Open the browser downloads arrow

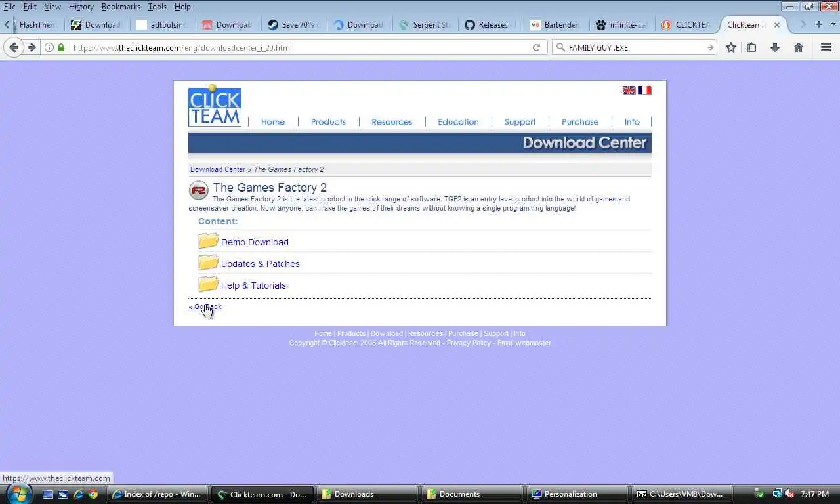coord(775,47)
